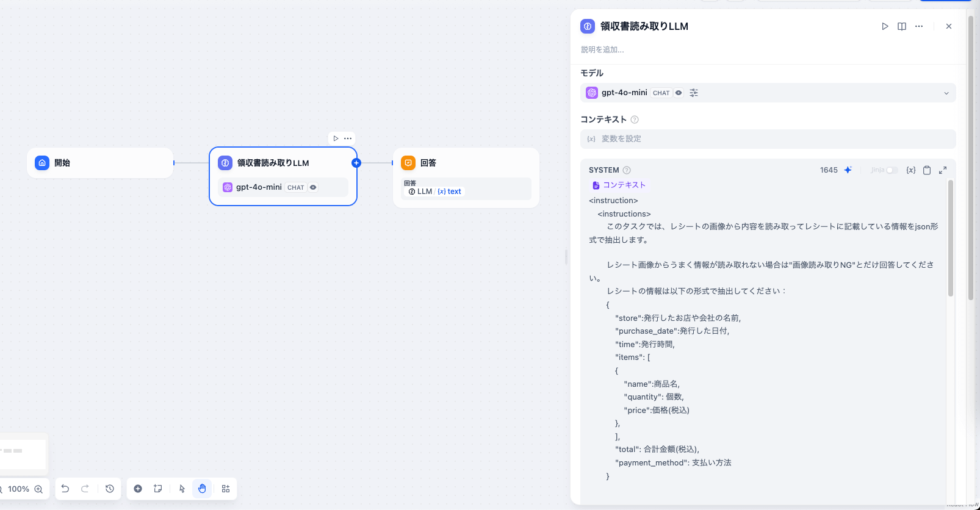Add a note with sticky note icon

(158, 489)
